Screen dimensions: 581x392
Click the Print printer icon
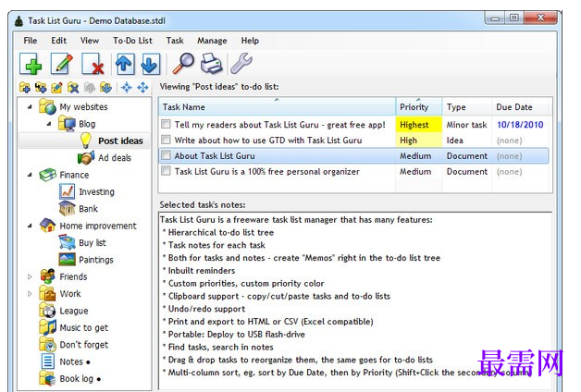pos(211,64)
